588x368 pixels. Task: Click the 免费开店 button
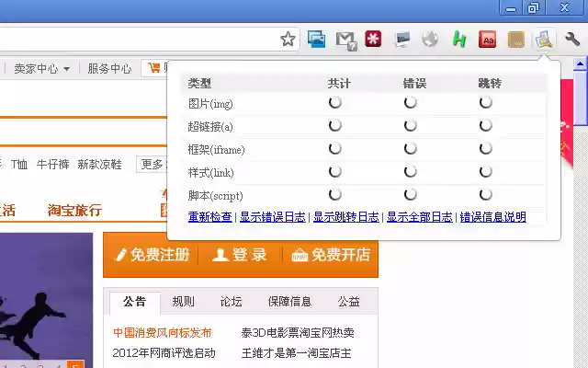click(331, 255)
